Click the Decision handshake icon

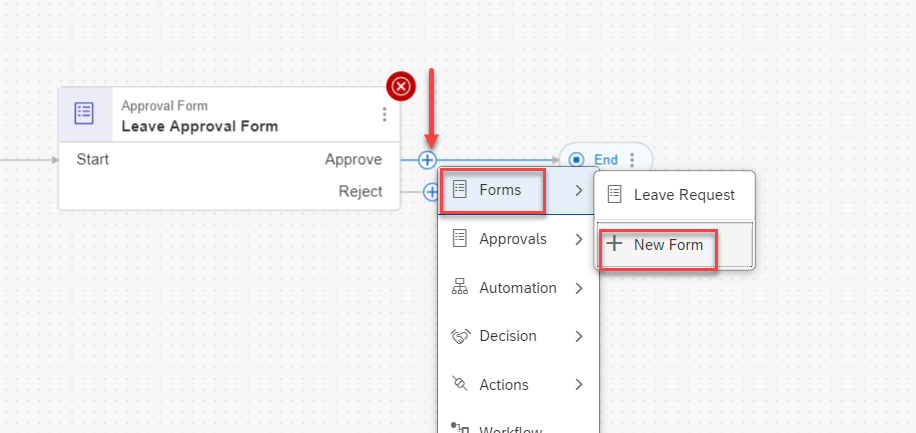[x=460, y=336]
